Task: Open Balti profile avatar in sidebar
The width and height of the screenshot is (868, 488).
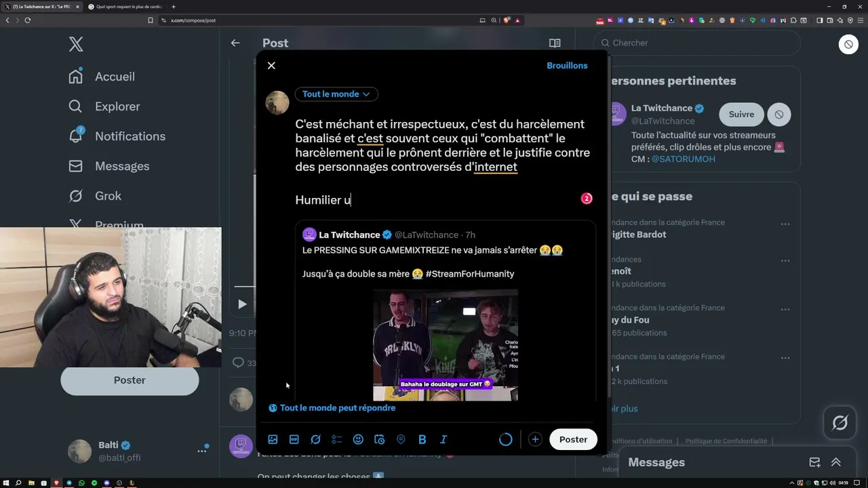Action: point(80,451)
